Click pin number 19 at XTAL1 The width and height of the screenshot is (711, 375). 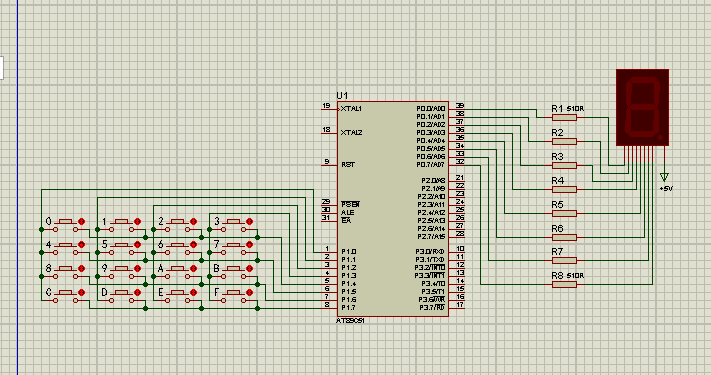click(326, 106)
